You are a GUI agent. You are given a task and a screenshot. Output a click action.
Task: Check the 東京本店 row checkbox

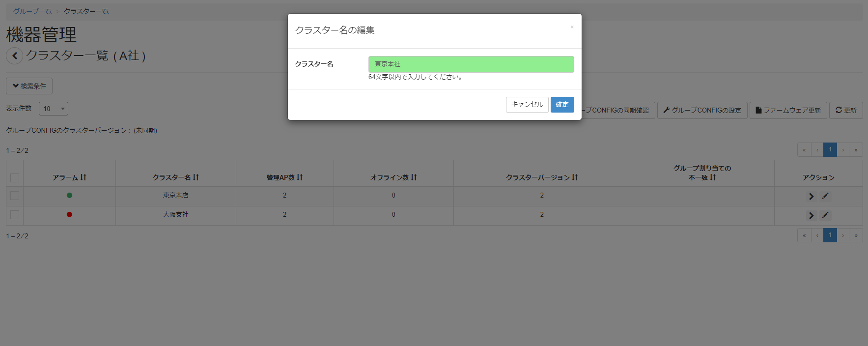pyautogui.click(x=15, y=196)
